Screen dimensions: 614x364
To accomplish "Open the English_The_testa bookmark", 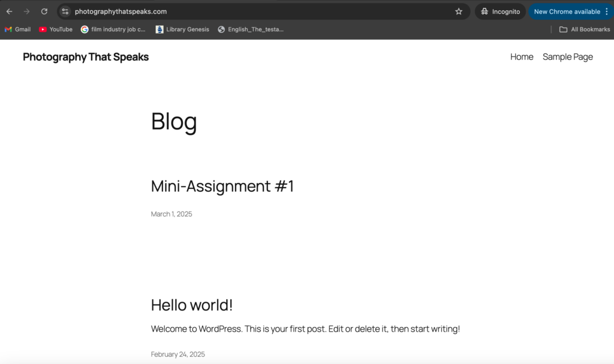I will tap(251, 29).
